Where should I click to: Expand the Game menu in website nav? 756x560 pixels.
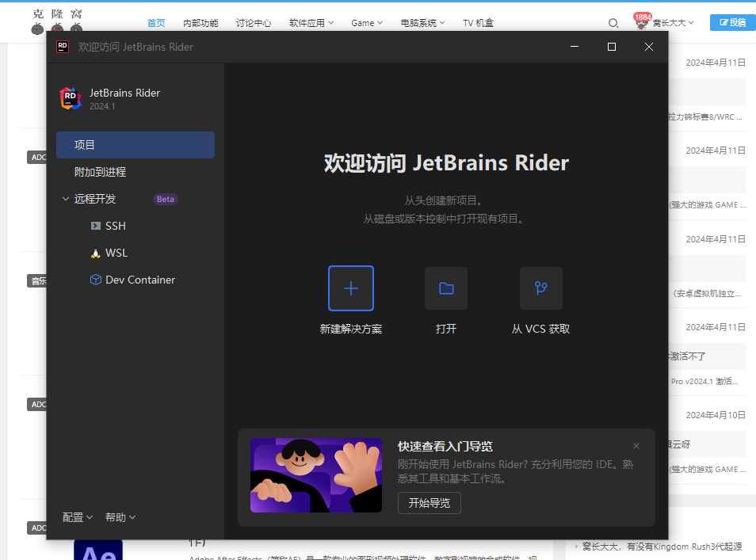pos(367,23)
